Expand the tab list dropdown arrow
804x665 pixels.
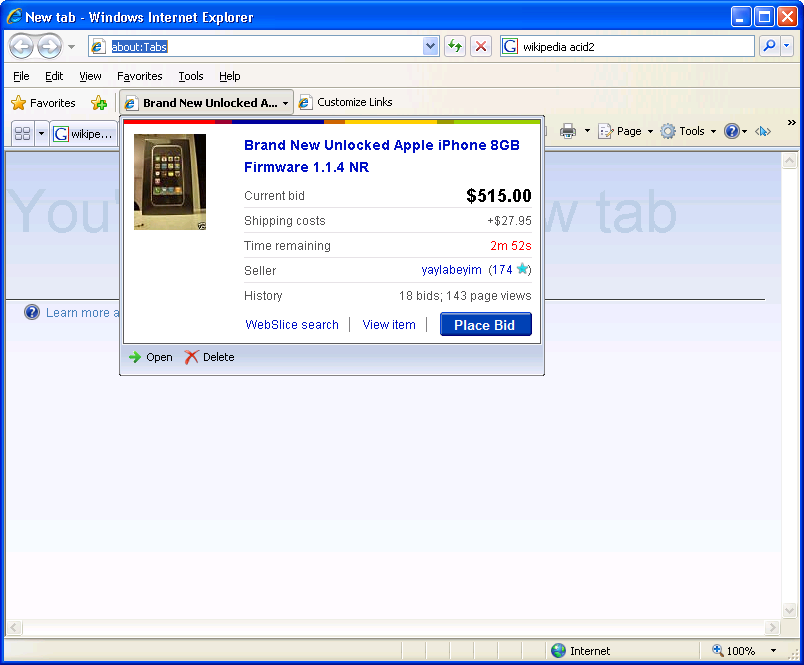[42, 134]
